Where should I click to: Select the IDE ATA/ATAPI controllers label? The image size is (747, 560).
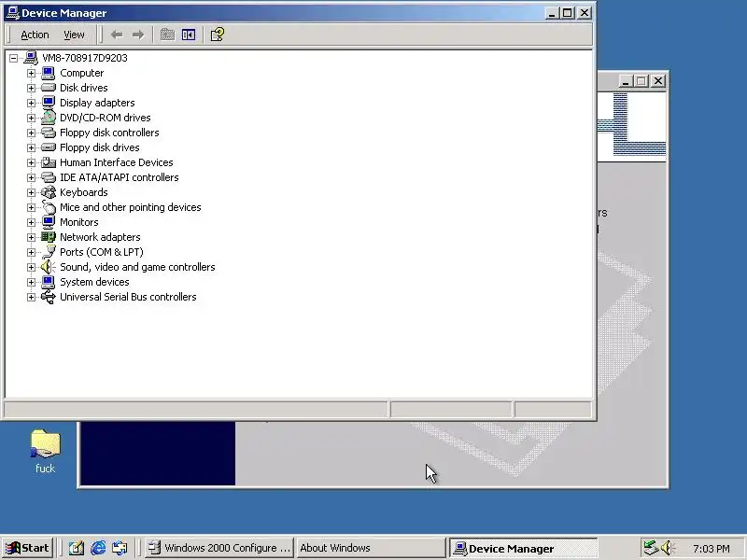coord(120,177)
